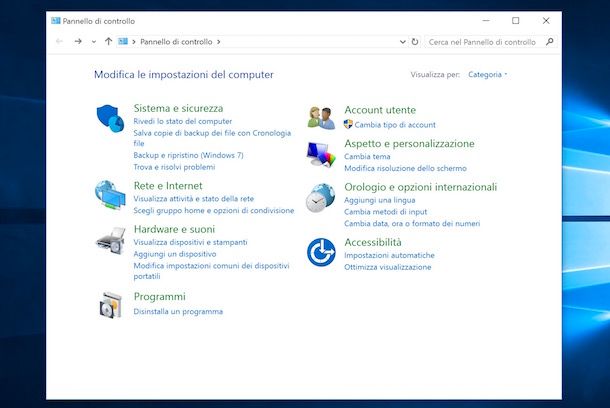
Task: Click Ottimizza visualizzazione link
Action: point(387,267)
